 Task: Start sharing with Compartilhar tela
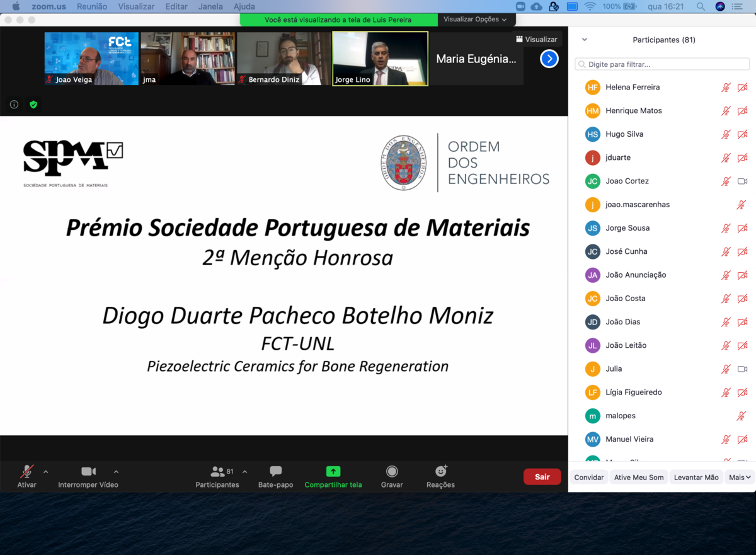(333, 477)
